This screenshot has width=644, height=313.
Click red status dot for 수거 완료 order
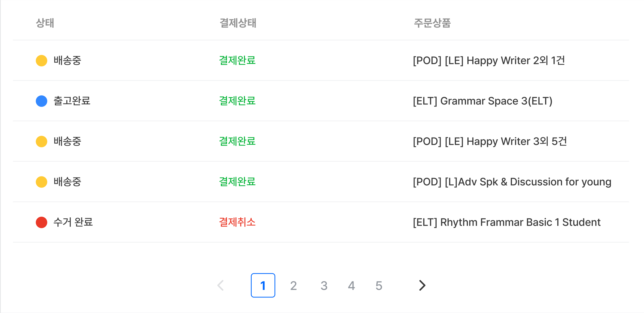click(x=41, y=222)
